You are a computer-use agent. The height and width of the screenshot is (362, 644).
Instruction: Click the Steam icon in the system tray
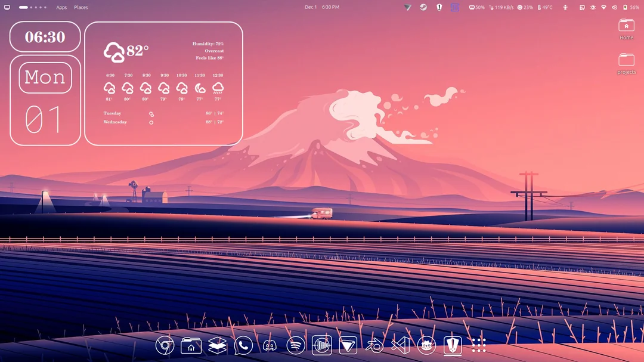click(x=425, y=8)
